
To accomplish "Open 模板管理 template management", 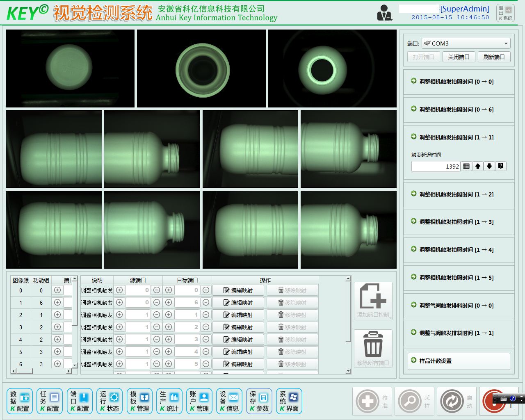I will pyautogui.click(x=139, y=401).
